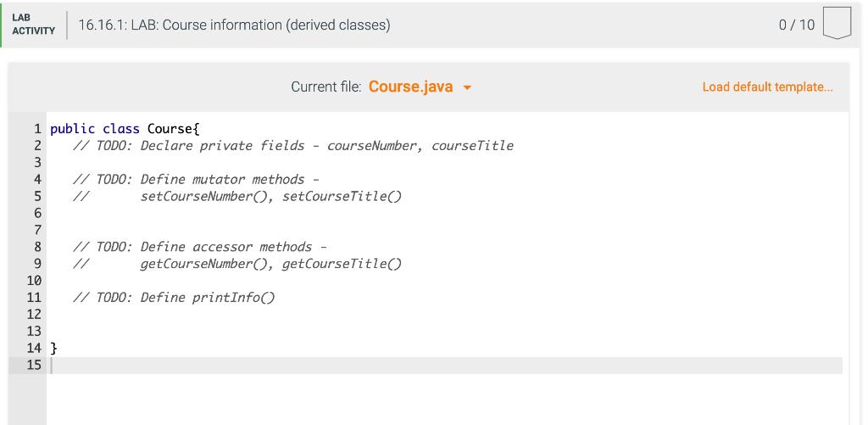
Task: Place cursor on blank line 6
Action: coord(444,213)
